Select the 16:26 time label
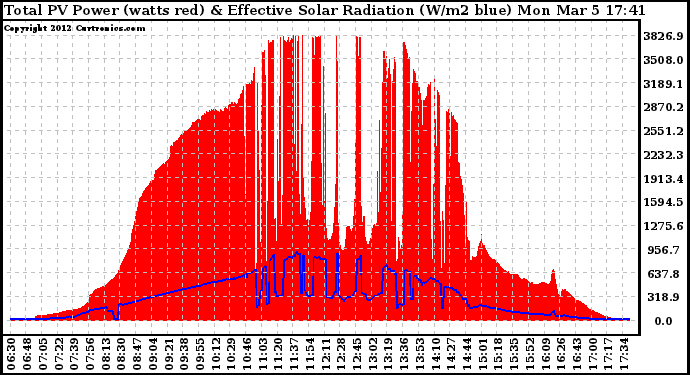The width and height of the screenshot is (690, 375). point(562,354)
